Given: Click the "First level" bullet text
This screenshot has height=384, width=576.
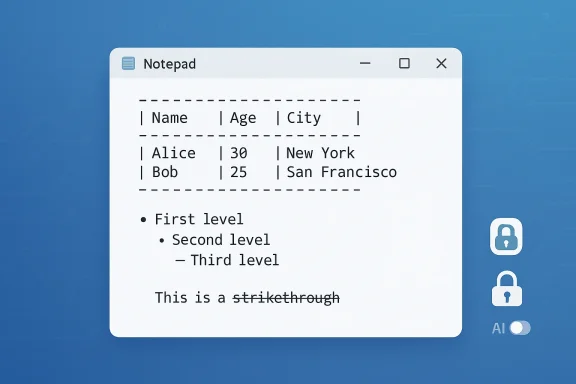Looking at the screenshot, I should (199, 219).
